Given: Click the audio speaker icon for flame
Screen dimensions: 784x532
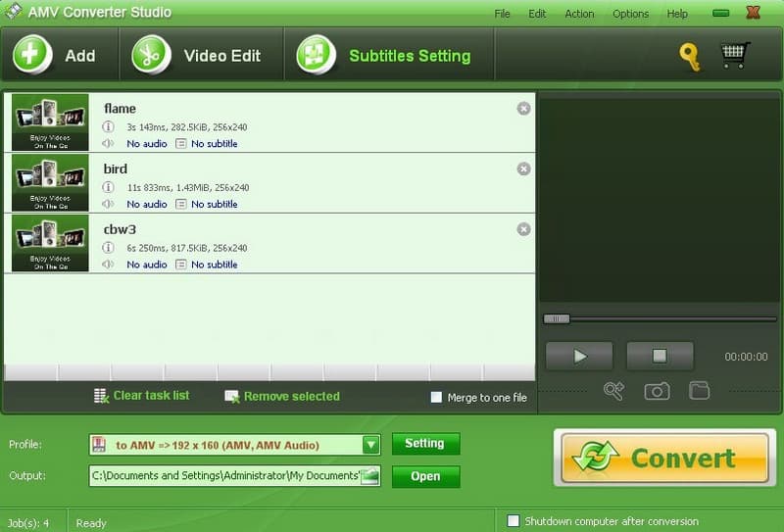Looking at the screenshot, I should click(x=108, y=144).
